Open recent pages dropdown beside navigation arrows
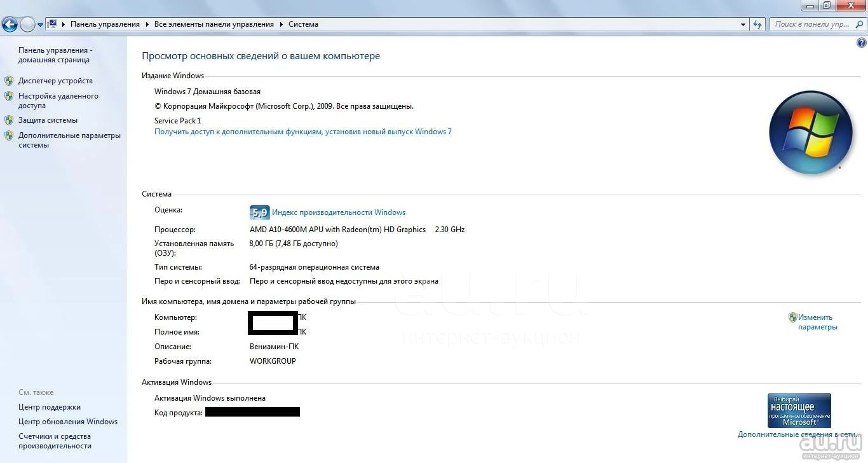The width and height of the screenshot is (868, 463). tap(40, 25)
